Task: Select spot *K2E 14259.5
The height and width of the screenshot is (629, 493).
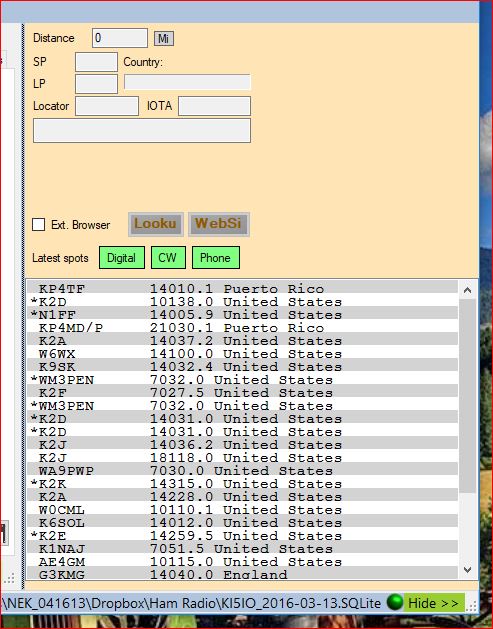Action: pos(242,536)
